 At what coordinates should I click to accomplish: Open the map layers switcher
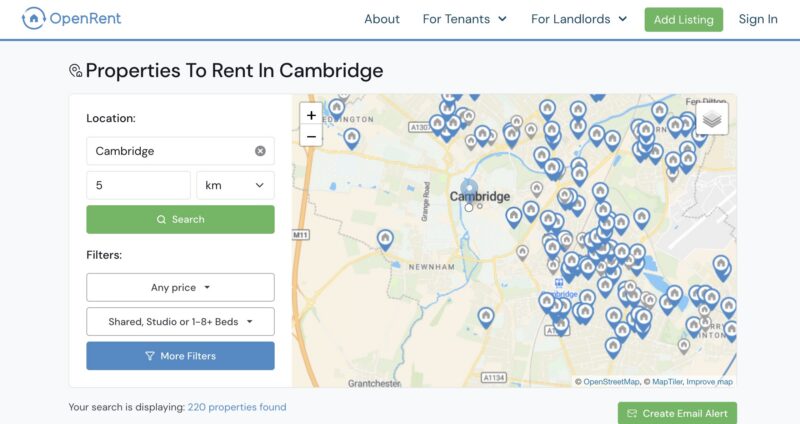[x=712, y=119]
